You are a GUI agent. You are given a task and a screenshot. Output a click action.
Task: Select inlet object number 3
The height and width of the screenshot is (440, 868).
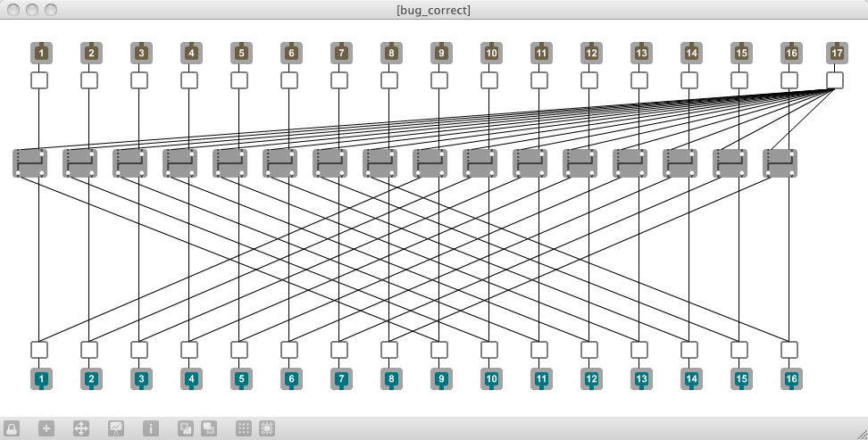coord(141,54)
